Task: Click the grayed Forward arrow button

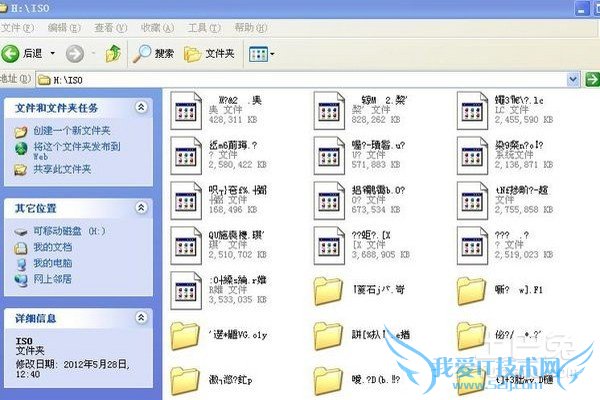Action: (x=75, y=54)
